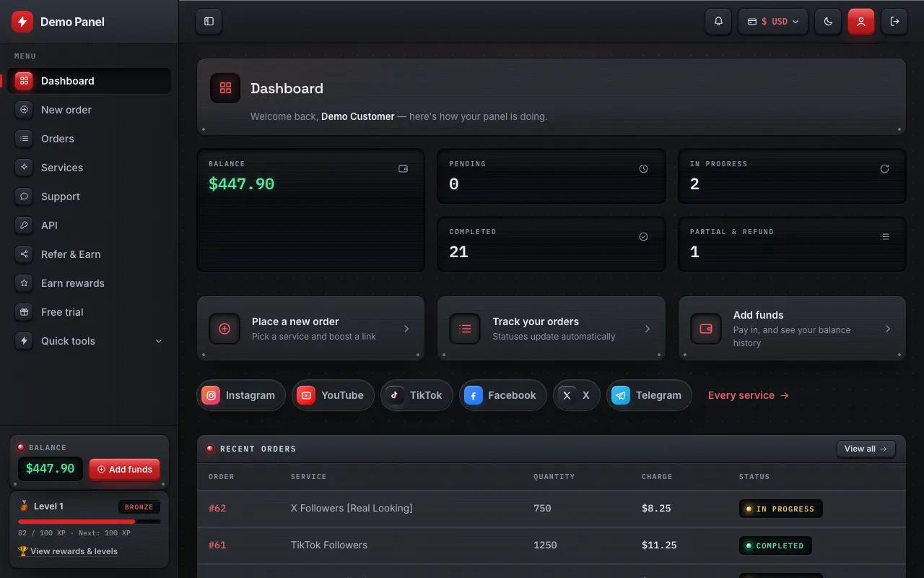Click the logout icon
The height and width of the screenshot is (578, 924).
coord(895,22)
